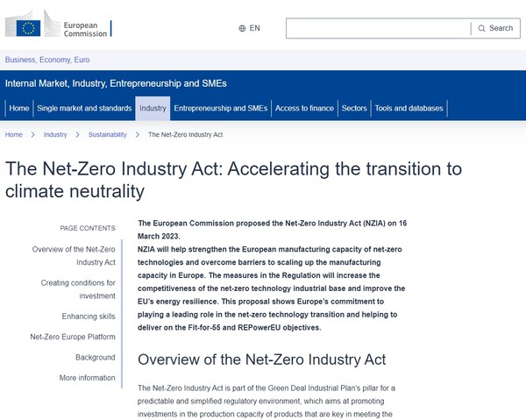Open the Tools and databases menu
The width and height of the screenshot is (526, 420).
click(409, 109)
